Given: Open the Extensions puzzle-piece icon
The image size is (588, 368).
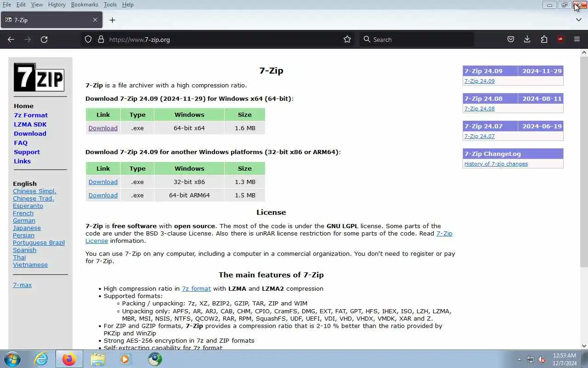Looking at the screenshot, I should click(x=544, y=40).
